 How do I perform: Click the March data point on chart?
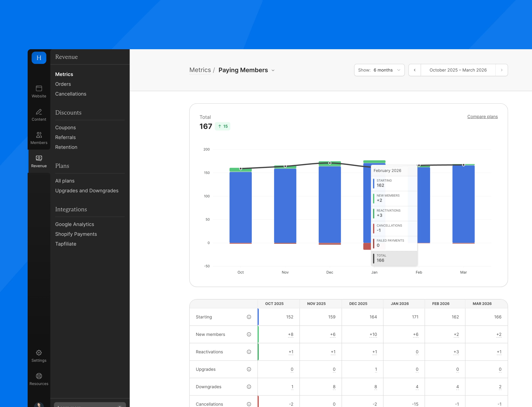[463, 165]
